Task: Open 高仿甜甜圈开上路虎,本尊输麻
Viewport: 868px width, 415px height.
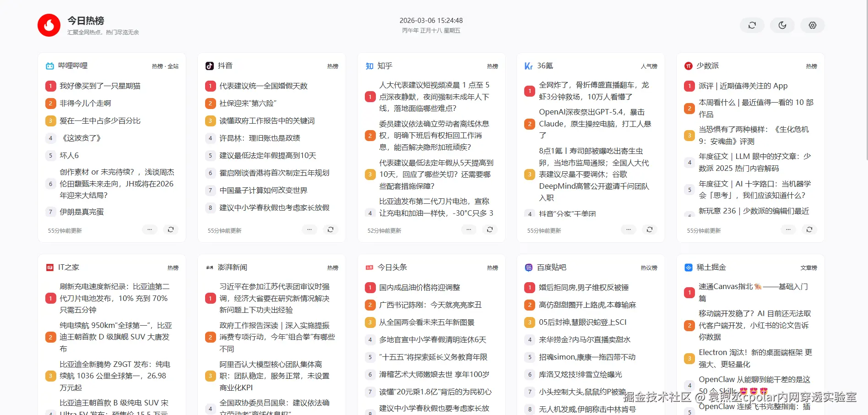Action: point(587,305)
